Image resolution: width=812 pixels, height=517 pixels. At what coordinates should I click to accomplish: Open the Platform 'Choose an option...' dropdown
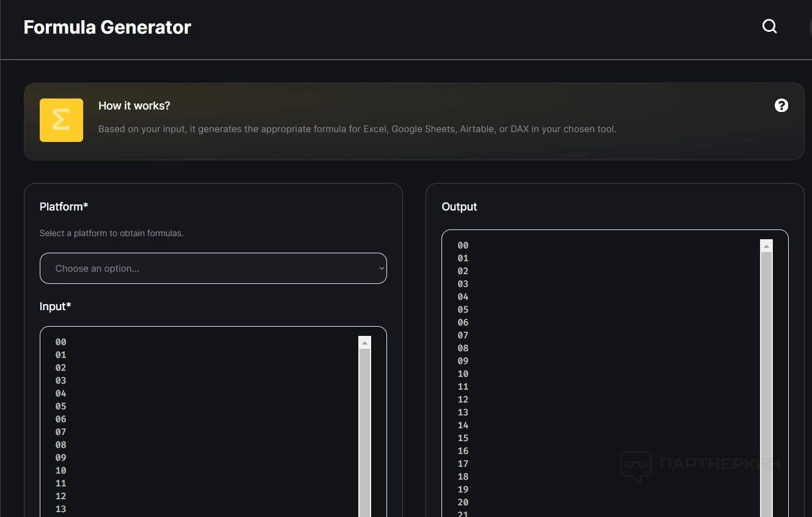(213, 268)
